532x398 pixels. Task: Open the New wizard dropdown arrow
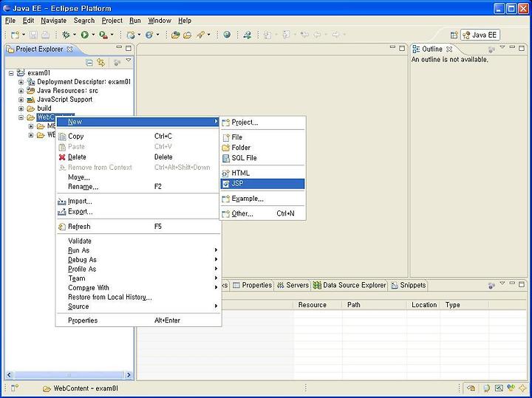(24, 35)
